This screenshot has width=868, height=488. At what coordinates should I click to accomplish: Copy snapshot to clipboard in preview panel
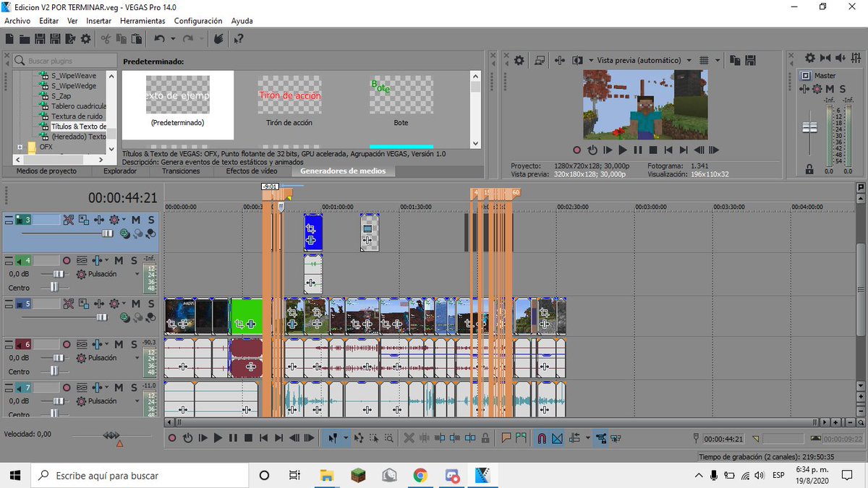point(735,60)
